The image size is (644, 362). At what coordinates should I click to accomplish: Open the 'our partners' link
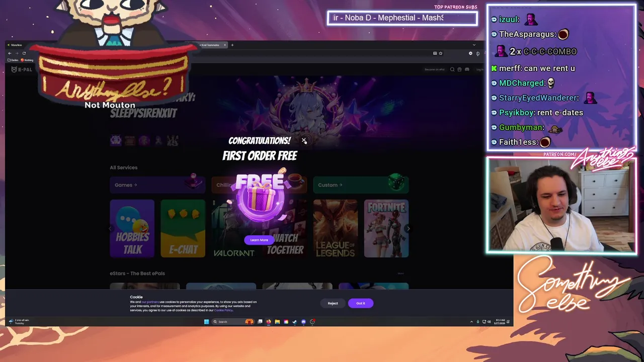[150, 302]
